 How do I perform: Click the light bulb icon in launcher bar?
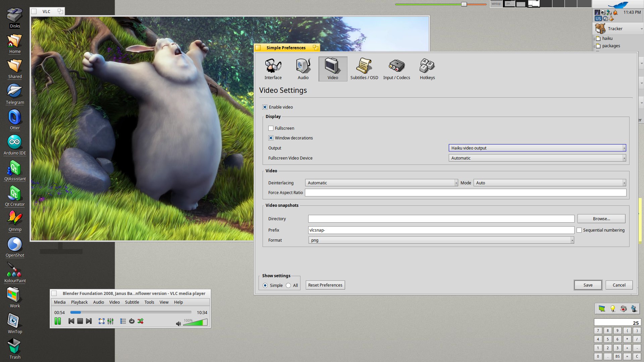click(x=613, y=309)
